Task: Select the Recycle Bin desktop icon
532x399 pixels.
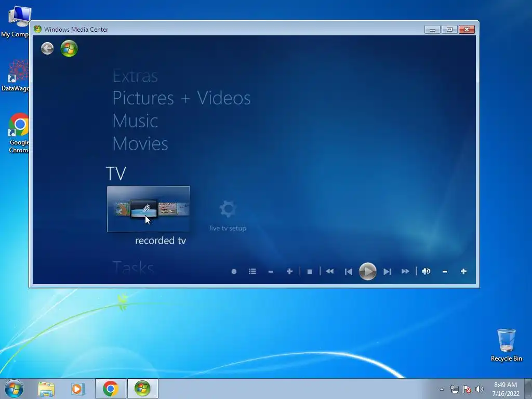Action: (506, 345)
